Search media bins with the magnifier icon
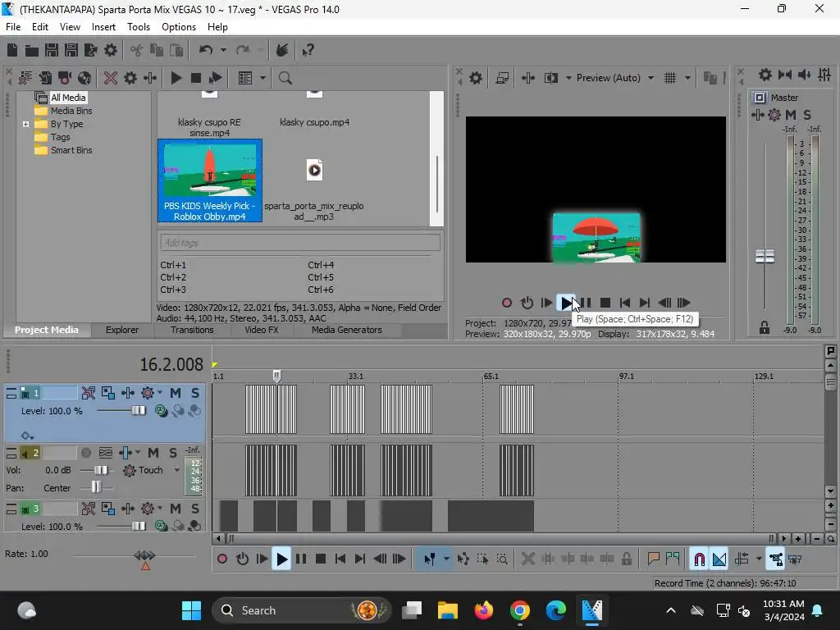 285,78
